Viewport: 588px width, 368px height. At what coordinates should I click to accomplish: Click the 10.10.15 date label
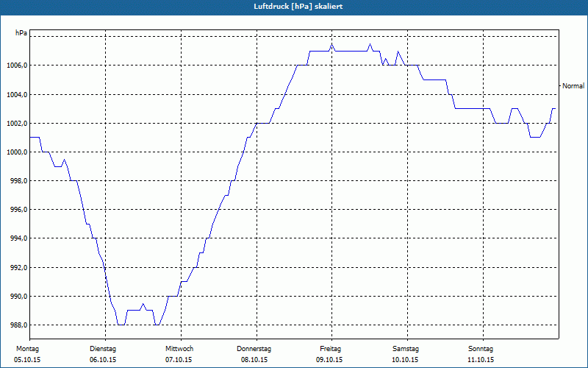[x=405, y=360]
